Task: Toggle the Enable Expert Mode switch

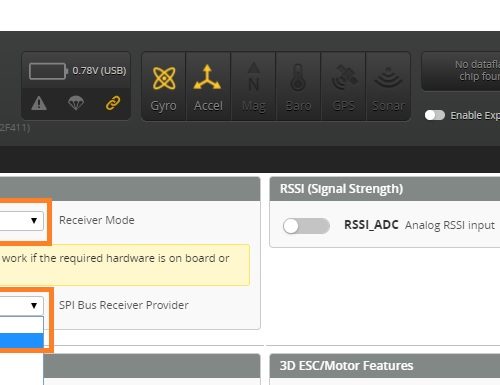Action: 435,115
